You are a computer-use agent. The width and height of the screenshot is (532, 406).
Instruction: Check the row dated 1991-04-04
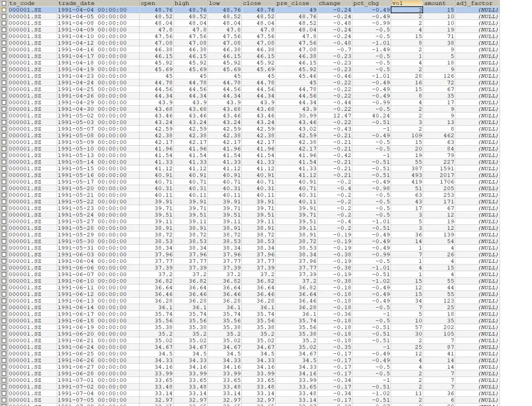point(4,10)
